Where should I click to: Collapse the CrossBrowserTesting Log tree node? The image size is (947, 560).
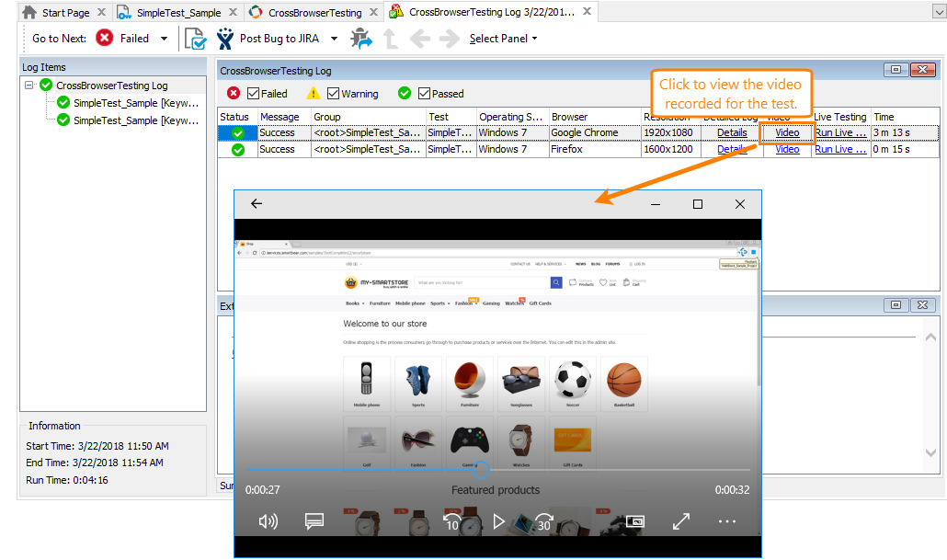(29, 86)
